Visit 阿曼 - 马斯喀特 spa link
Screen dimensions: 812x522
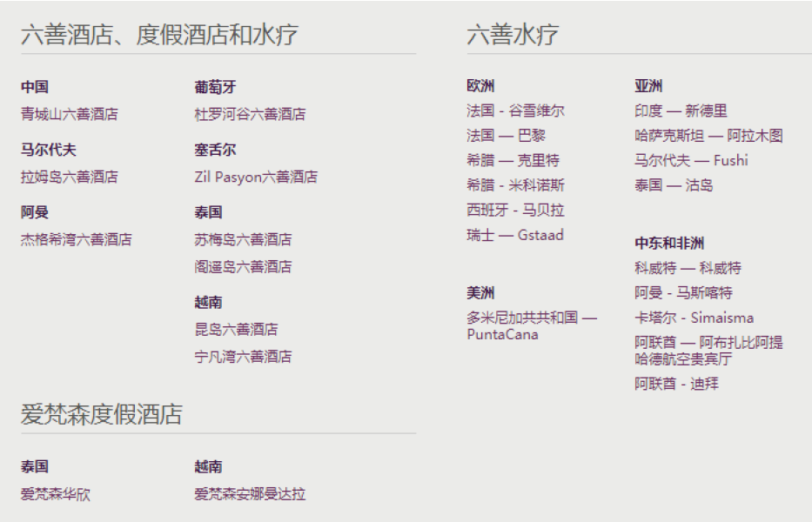(683, 293)
